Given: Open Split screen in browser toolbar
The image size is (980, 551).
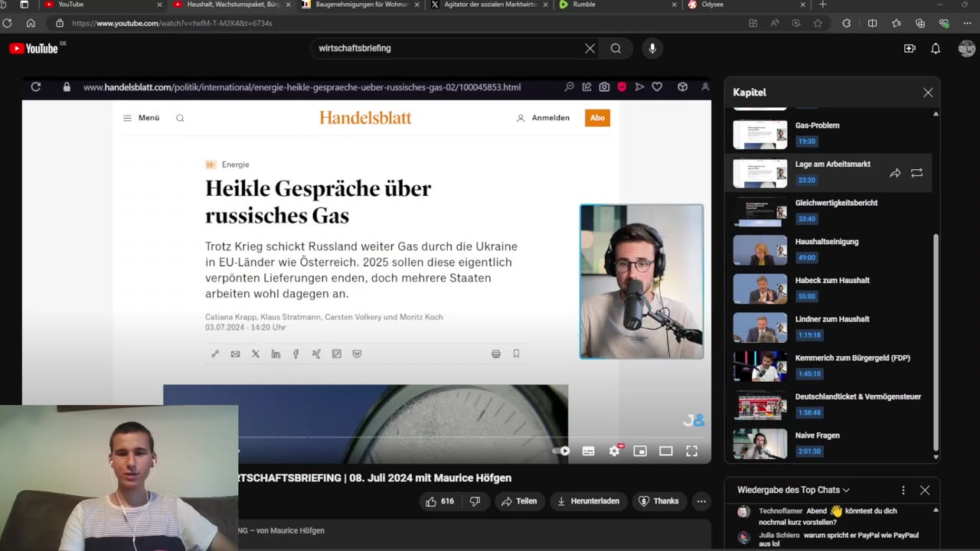Looking at the screenshot, I should coord(872,23).
